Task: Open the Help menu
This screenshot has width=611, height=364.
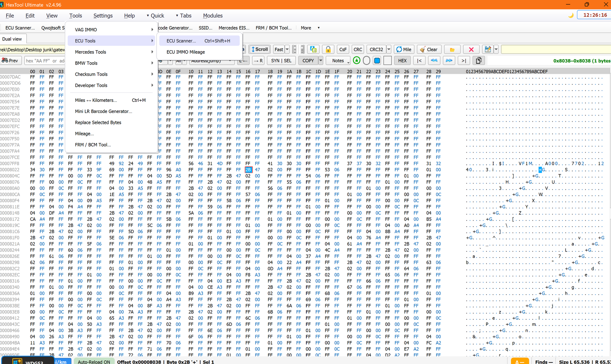Action: (129, 16)
